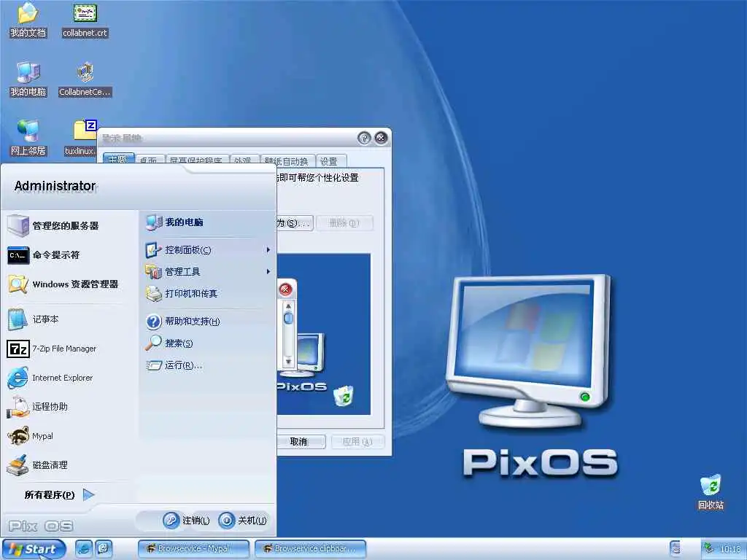Viewport: 747px width, 560px height.
Task: Click Browservice - Mypal taskbar button
Action: 194,548
